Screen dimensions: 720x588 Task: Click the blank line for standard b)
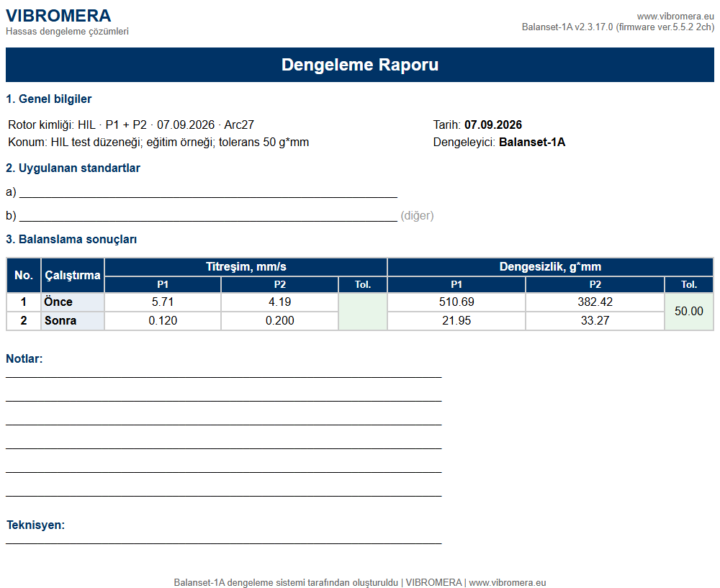pyautogui.click(x=208, y=217)
